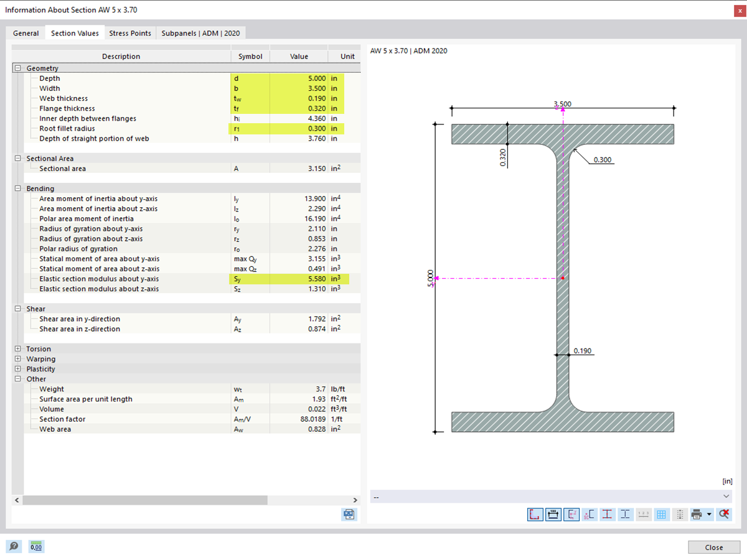Toggle the axis coordinate system display icon
This screenshot has width=747, height=560.
[570, 515]
